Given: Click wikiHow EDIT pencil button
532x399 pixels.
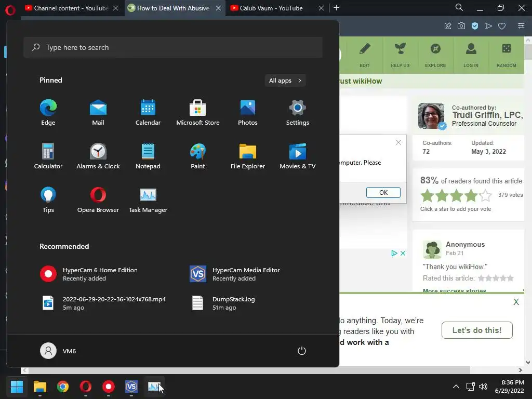Looking at the screenshot, I should (365, 55).
